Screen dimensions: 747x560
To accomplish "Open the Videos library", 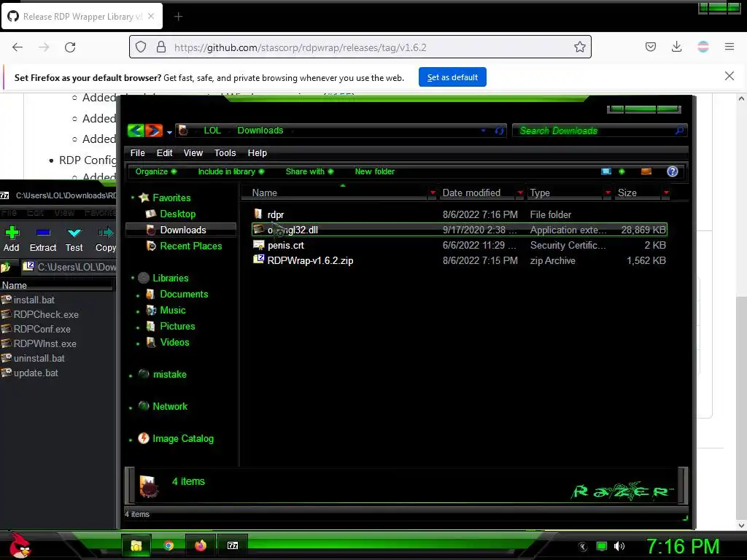I will [x=174, y=343].
